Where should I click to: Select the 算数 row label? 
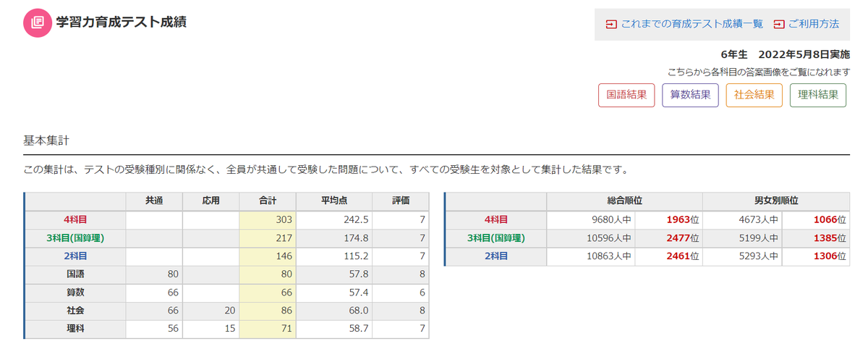click(x=75, y=293)
